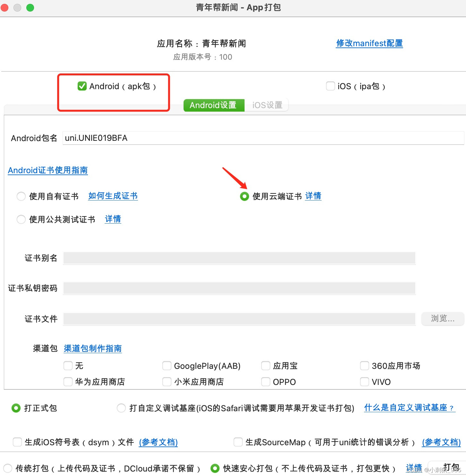Select the 打正式包 radio button
The image size is (466, 476).
pyautogui.click(x=16, y=408)
